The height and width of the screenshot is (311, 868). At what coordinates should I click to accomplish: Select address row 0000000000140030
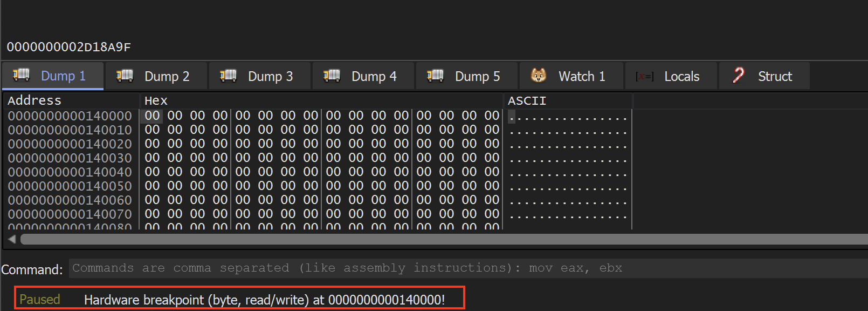click(x=70, y=158)
